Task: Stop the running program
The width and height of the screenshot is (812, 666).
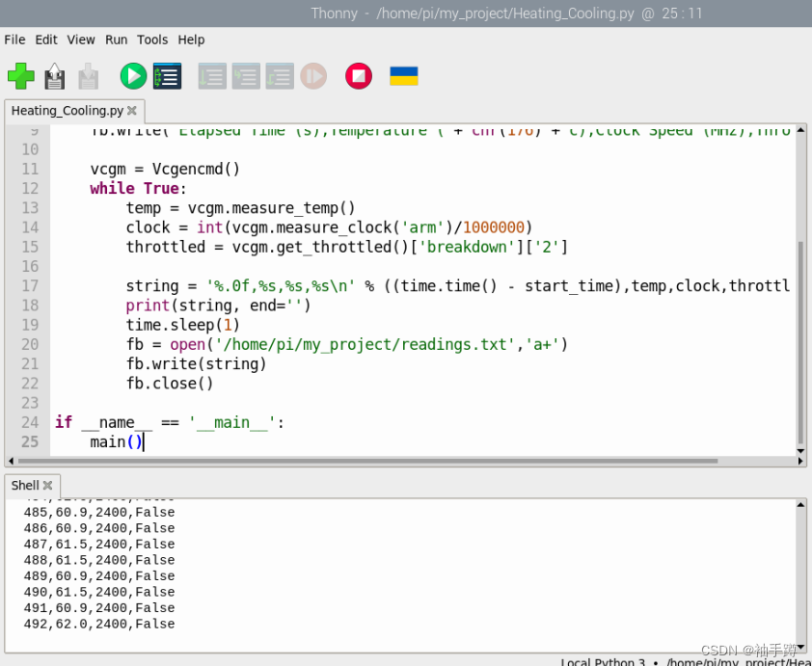Action: (x=358, y=76)
